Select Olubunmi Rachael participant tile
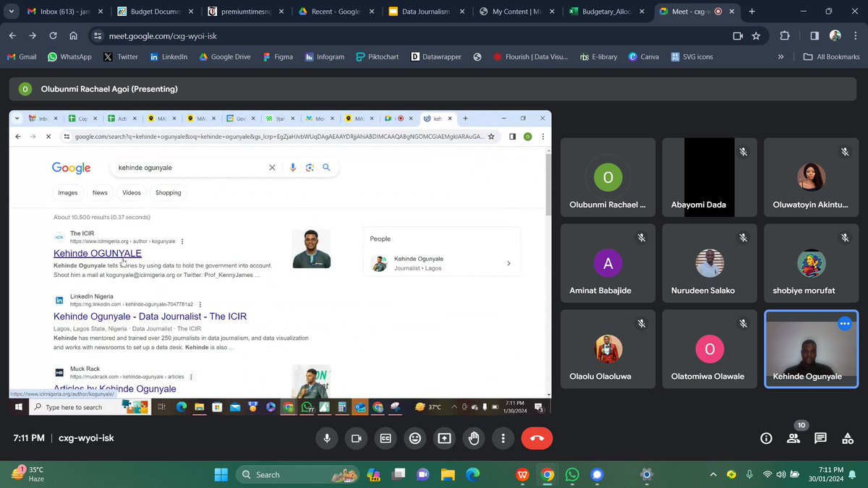 point(608,177)
